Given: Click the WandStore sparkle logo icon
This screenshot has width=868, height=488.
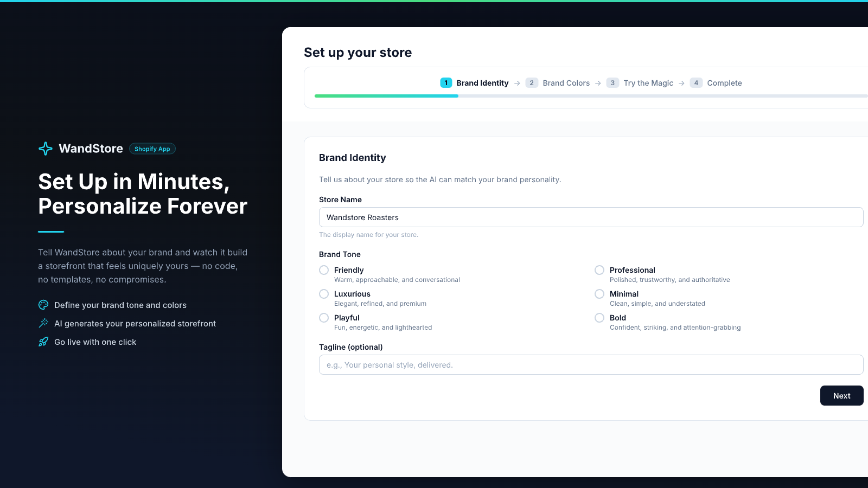Looking at the screenshot, I should (x=46, y=149).
